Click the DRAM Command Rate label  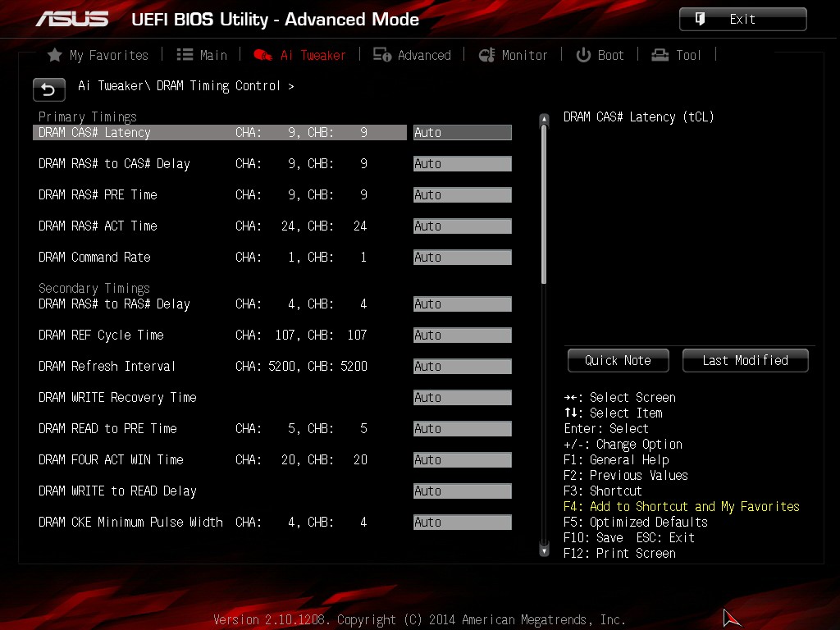(x=94, y=257)
